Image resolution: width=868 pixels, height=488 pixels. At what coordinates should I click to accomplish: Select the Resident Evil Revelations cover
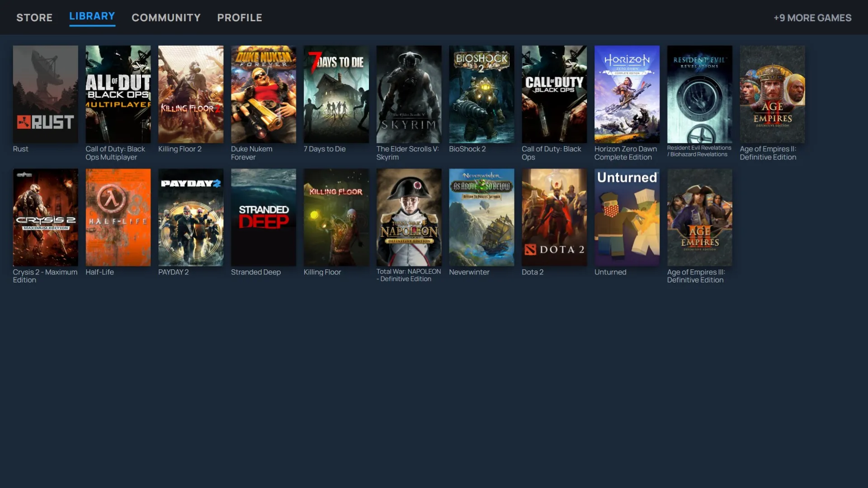pos(700,94)
